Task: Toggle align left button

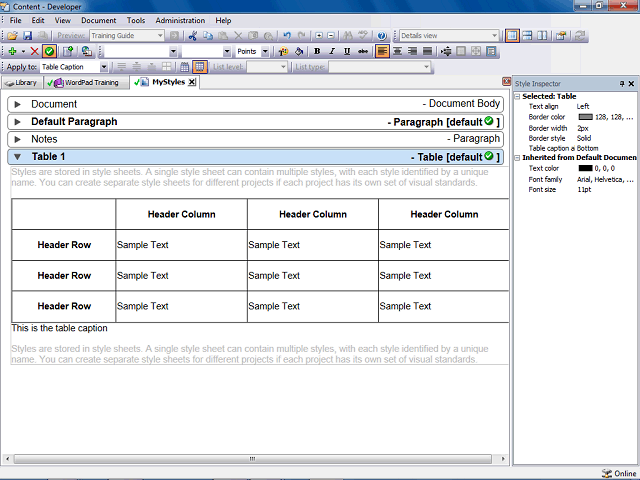Action: click(x=382, y=51)
